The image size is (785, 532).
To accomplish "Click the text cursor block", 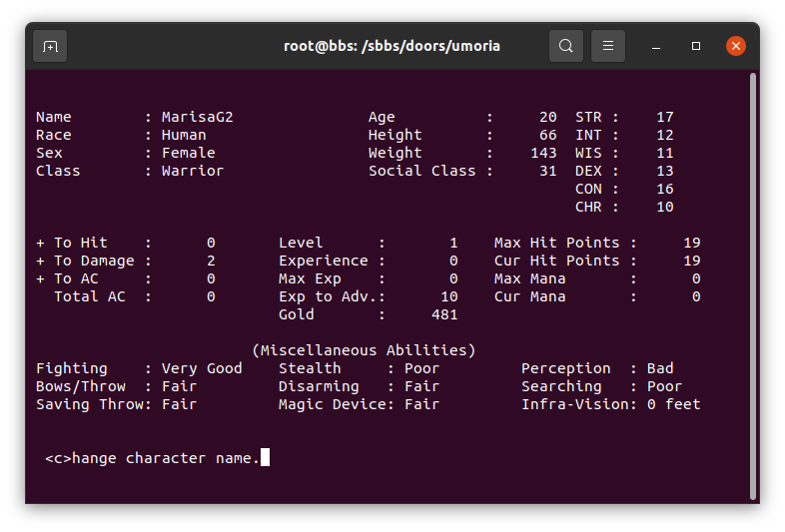I will (265, 457).
